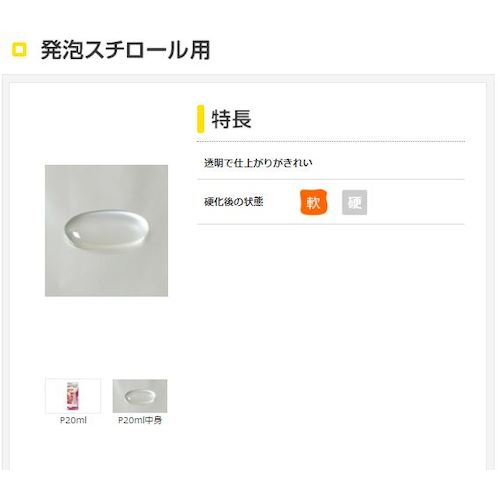The image size is (500, 500).
Task: Select the gray 硬 hard indicator
Action: [x=354, y=202]
